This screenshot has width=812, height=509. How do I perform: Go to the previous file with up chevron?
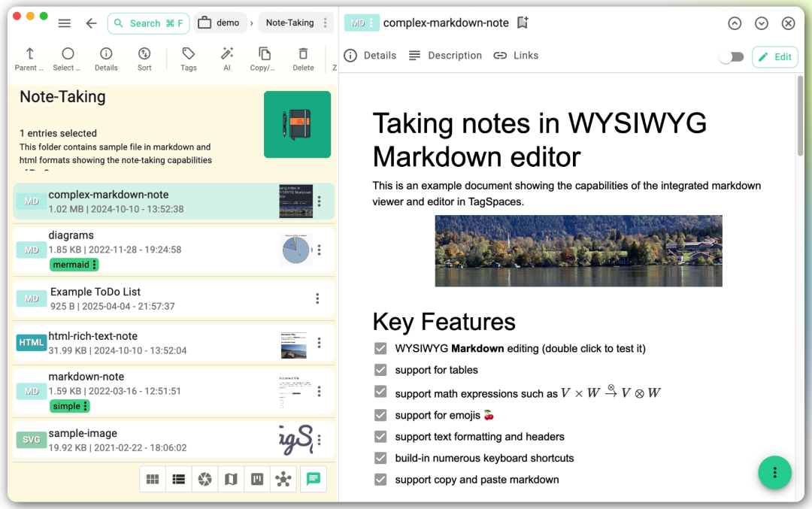pyautogui.click(x=735, y=23)
